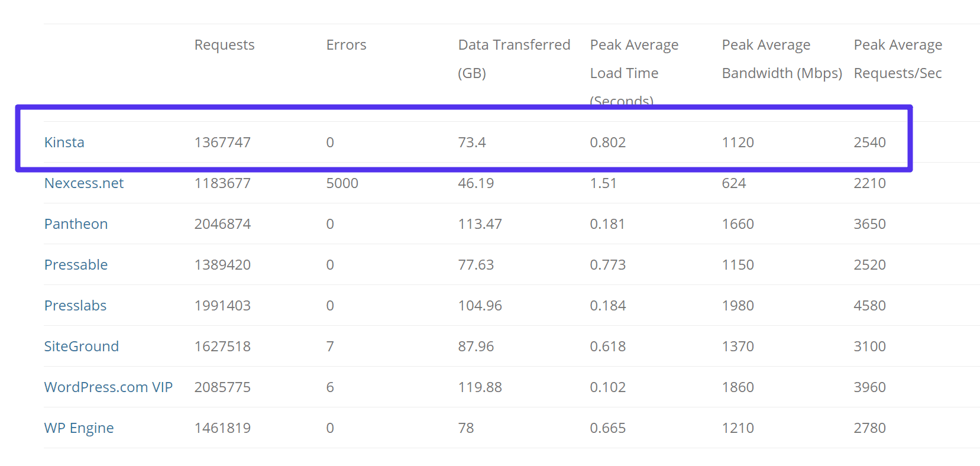Viewport: 980px width, 466px height.
Task: Select the Data Transferred (GB) header
Action: coord(513,59)
